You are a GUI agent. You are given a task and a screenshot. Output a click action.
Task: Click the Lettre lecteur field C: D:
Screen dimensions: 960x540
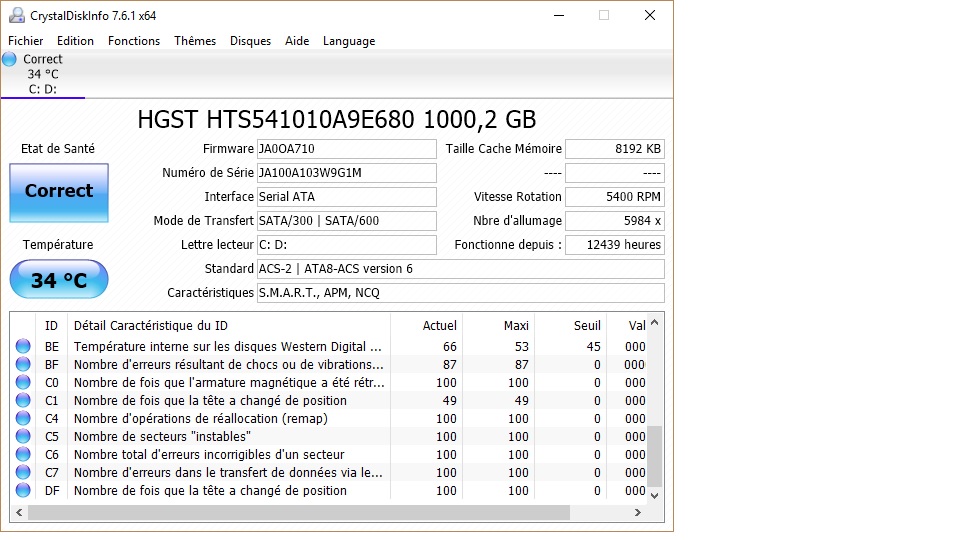(x=347, y=245)
